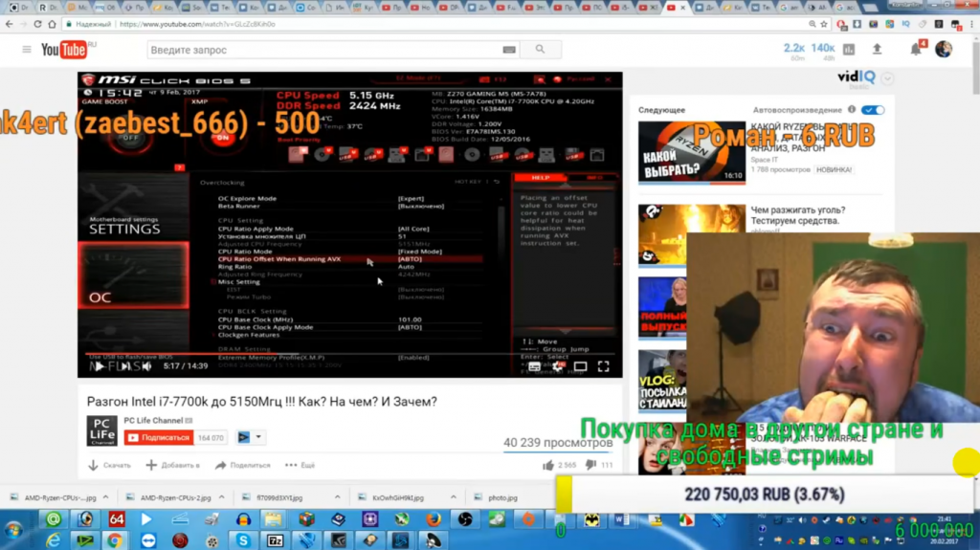This screenshot has width=980, height=550.
Task: Dislike the video with thumbs down
Action: tap(590, 465)
